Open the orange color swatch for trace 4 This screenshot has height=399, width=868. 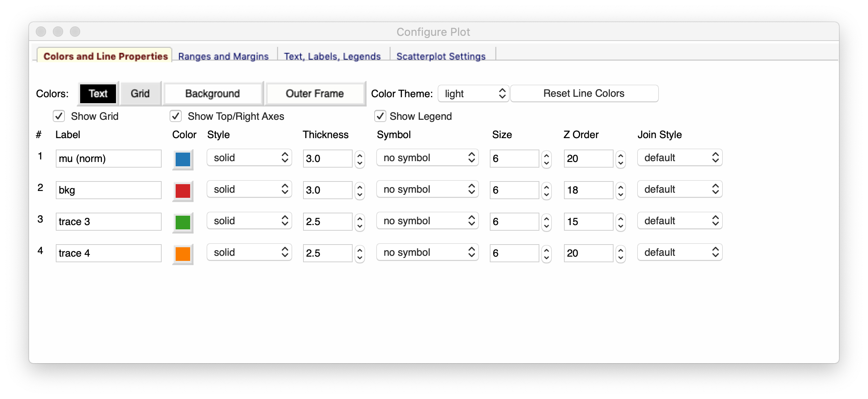pyautogui.click(x=183, y=254)
